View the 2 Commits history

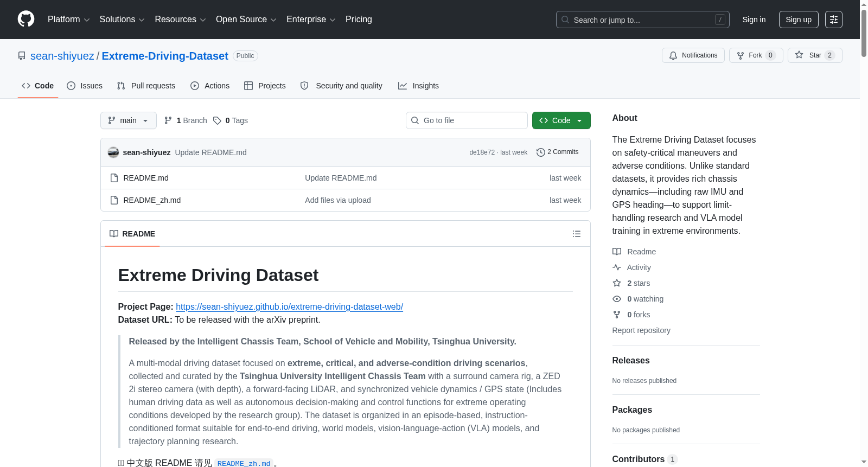tap(557, 152)
